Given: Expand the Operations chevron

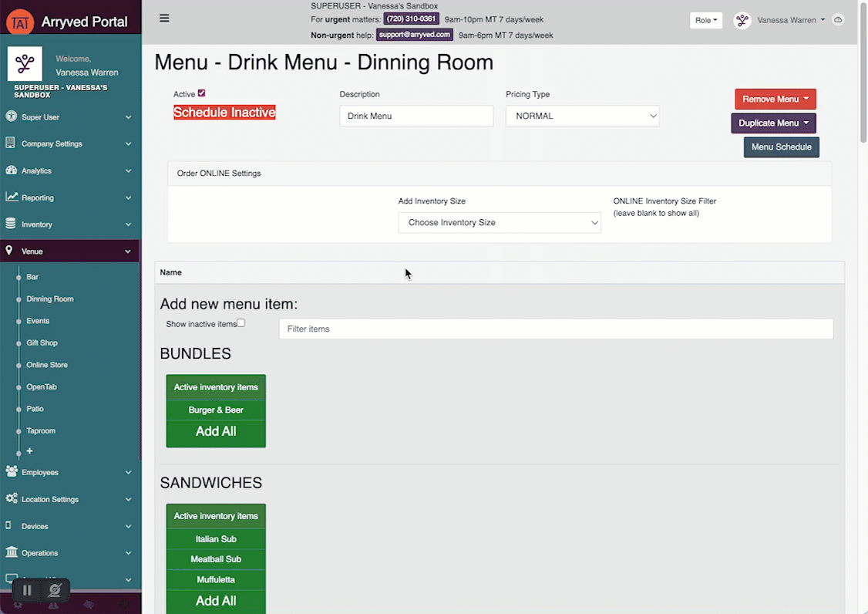Looking at the screenshot, I should point(129,553).
